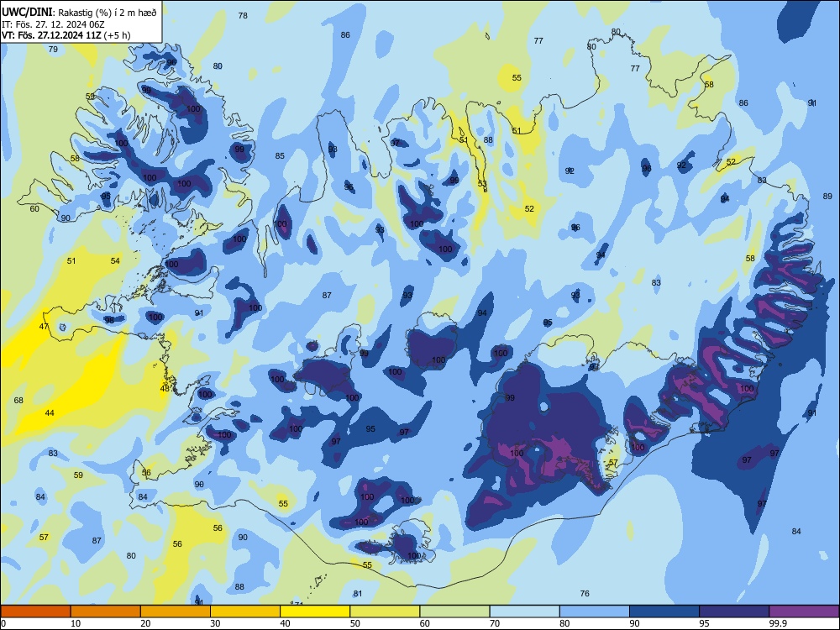Click the map value '78' at top
Screen dimensions: 840x630
[244, 15]
